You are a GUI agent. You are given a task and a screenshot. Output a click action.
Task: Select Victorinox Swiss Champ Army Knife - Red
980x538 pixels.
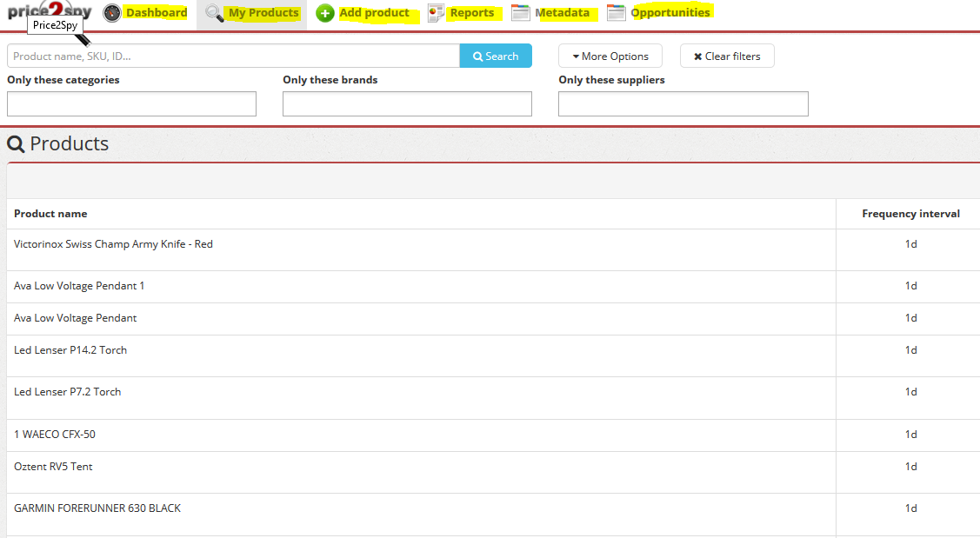pos(113,244)
